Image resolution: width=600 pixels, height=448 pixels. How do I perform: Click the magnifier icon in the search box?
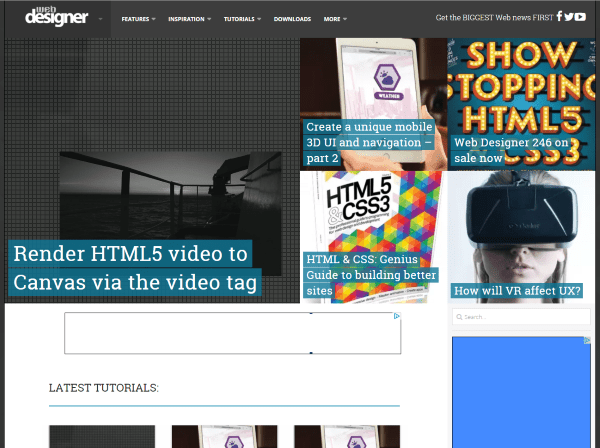[459, 317]
